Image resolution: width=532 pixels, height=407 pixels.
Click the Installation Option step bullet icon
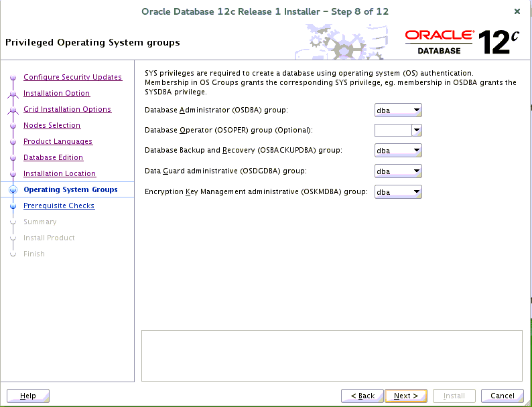pos(13,94)
